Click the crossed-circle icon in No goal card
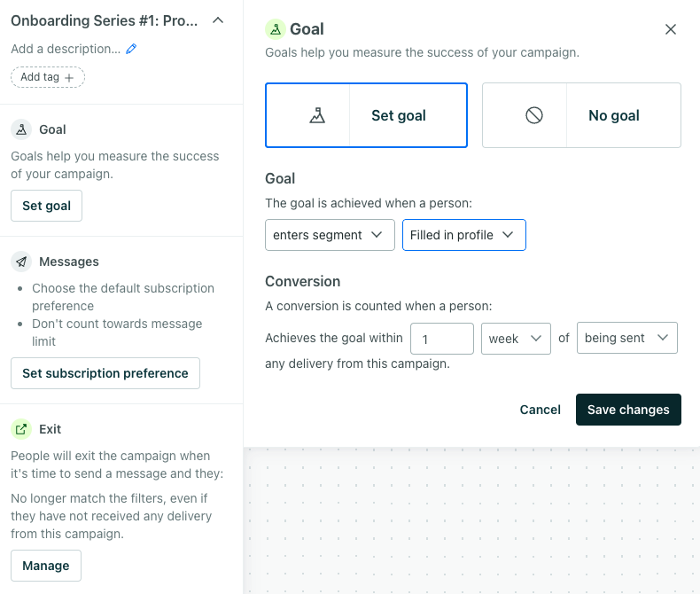Viewport: 700px width, 594px height. [533, 115]
